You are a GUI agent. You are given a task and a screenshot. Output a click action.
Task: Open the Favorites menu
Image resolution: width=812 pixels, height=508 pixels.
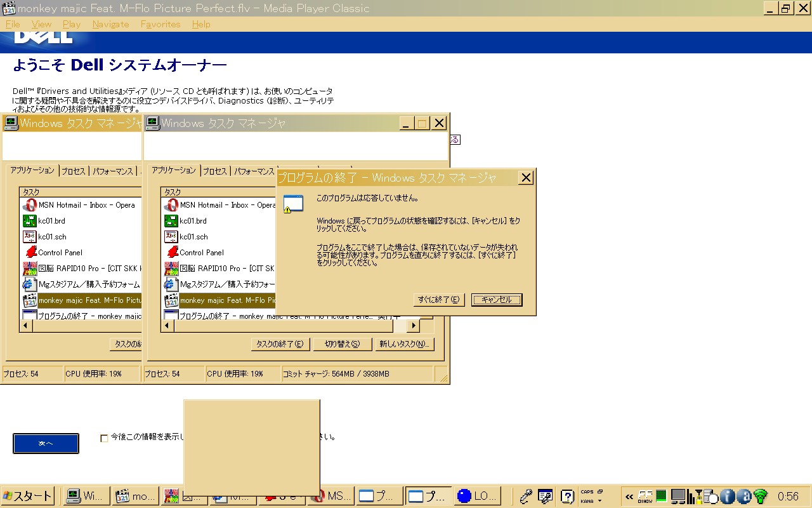pos(160,24)
